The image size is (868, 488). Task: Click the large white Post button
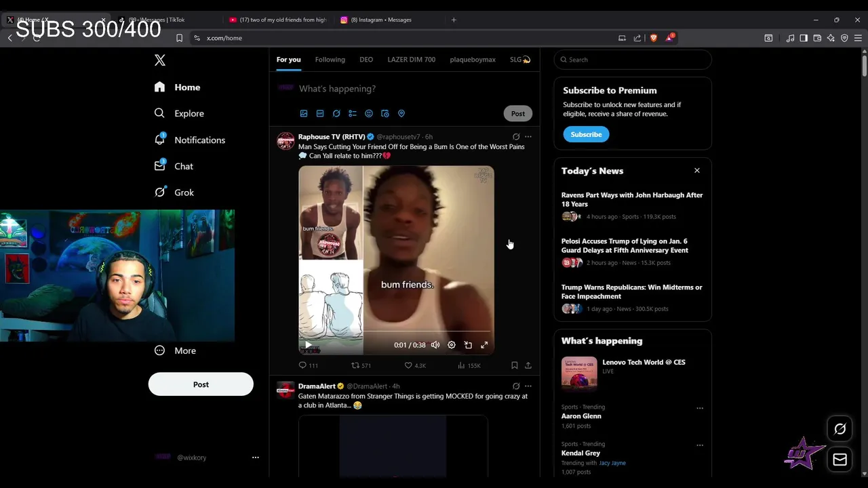(x=201, y=384)
